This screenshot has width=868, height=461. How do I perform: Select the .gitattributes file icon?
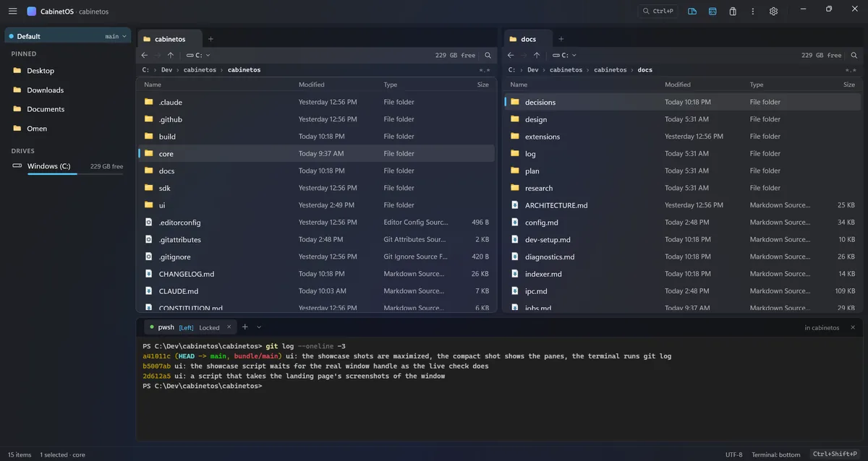tap(149, 239)
